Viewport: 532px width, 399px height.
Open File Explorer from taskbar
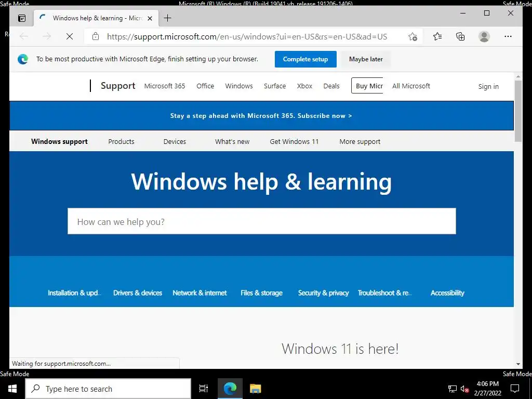point(255,389)
